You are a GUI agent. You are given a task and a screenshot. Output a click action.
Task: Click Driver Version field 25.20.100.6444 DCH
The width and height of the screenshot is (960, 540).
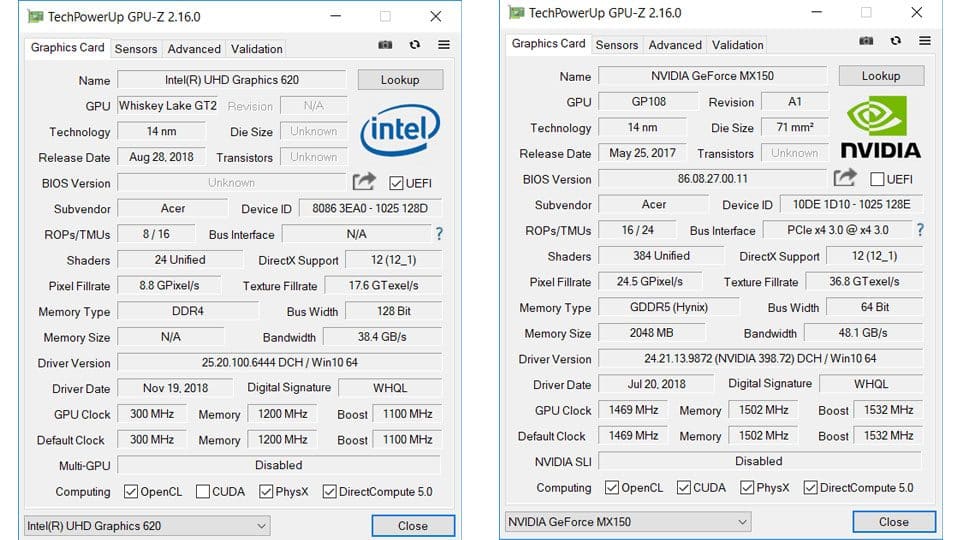coord(279,362)
